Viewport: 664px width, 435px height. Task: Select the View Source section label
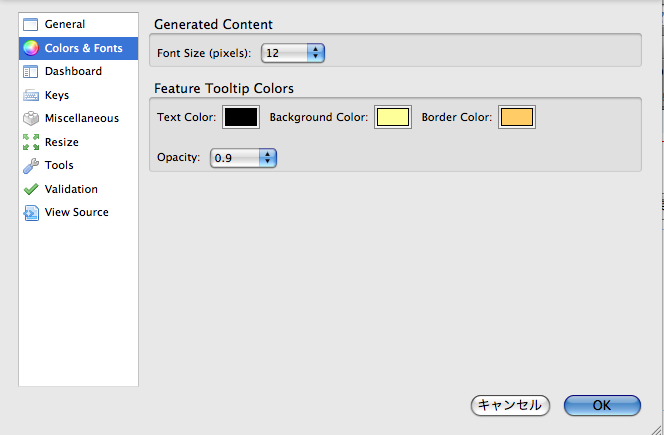[76, 212]
